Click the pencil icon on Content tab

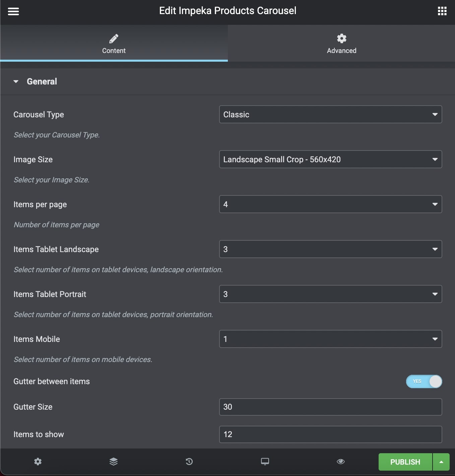coord(114,39)
